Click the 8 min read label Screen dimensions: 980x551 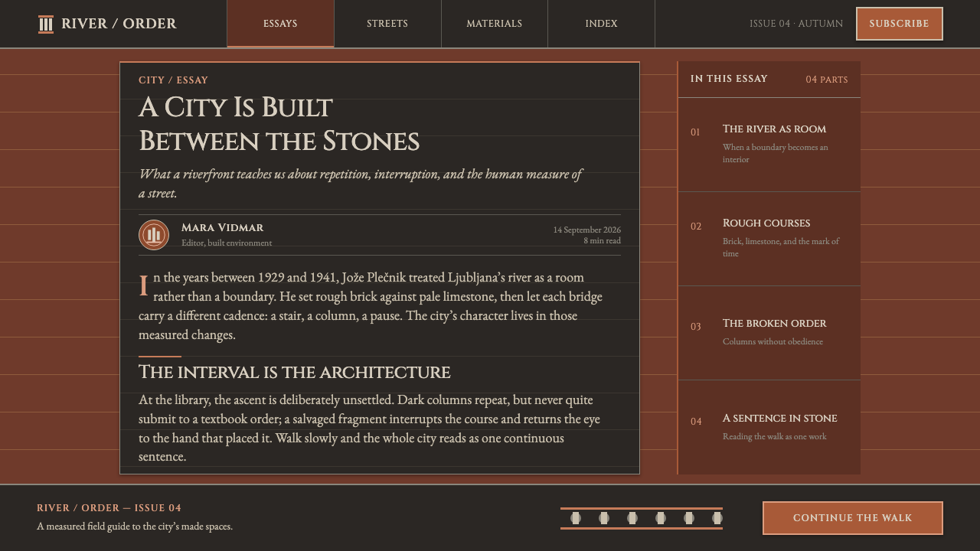coord(603,240)
